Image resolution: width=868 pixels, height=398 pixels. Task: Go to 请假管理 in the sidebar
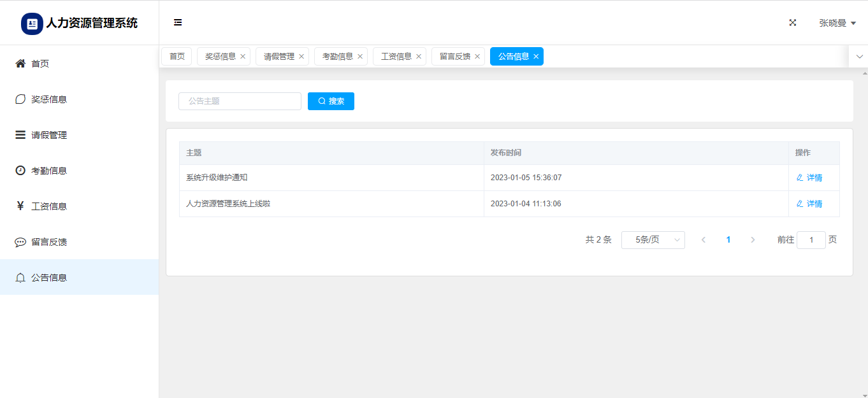[x=49, y=135]
